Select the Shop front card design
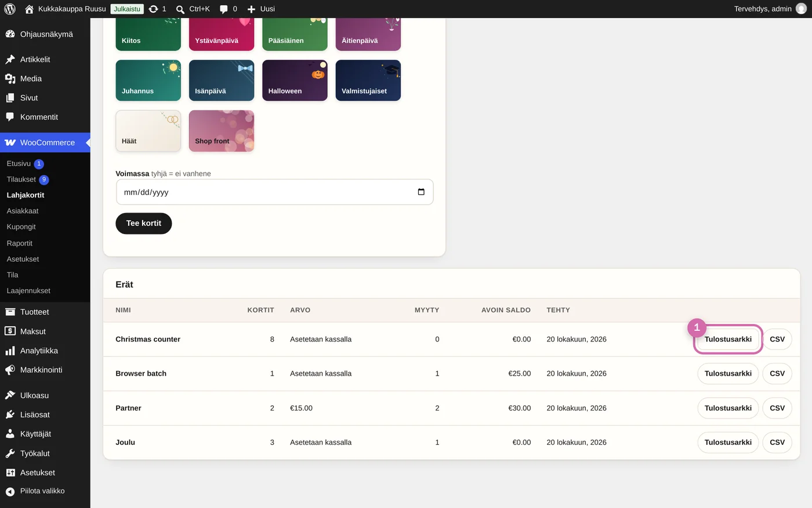Screen dimensions: 812x508 point(222,131)
